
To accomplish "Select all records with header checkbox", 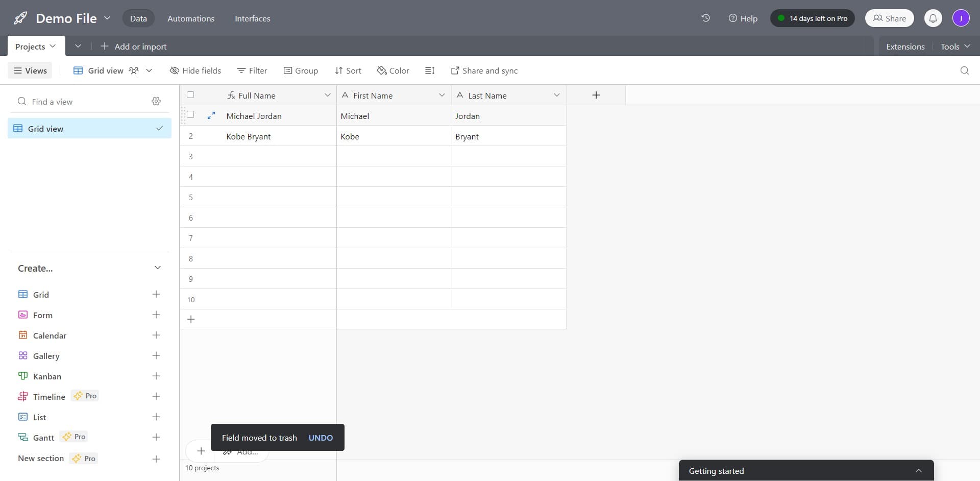I will tap(190, 94).
